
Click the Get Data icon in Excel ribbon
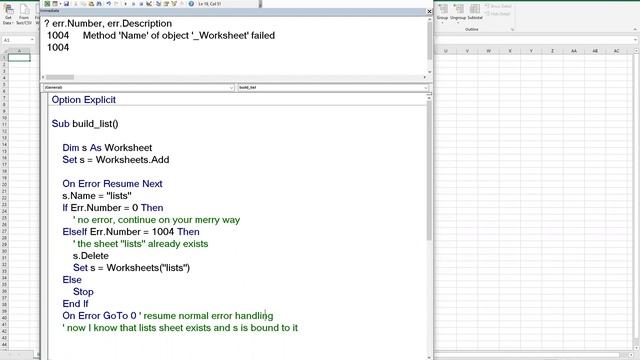8,10
